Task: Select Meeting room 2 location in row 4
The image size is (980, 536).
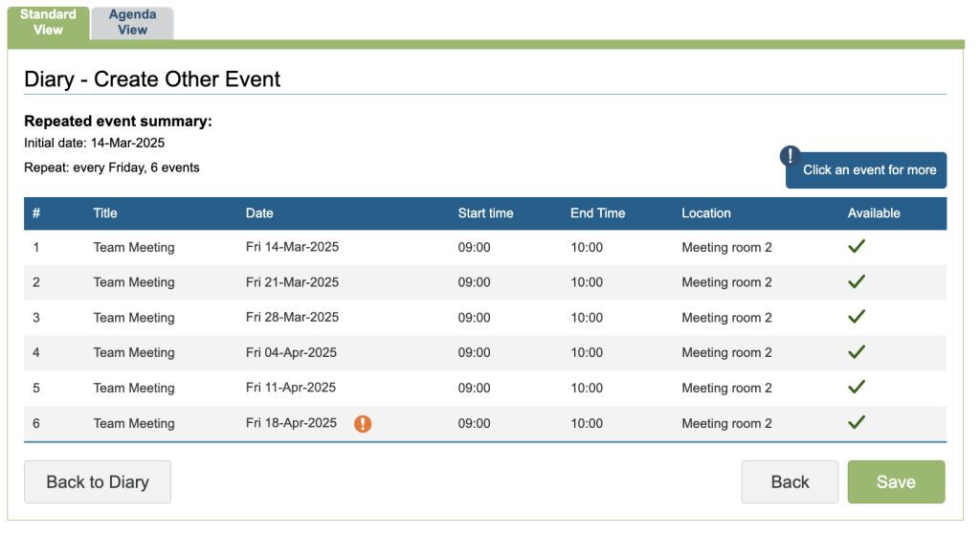Action: (x=726, y=353)
